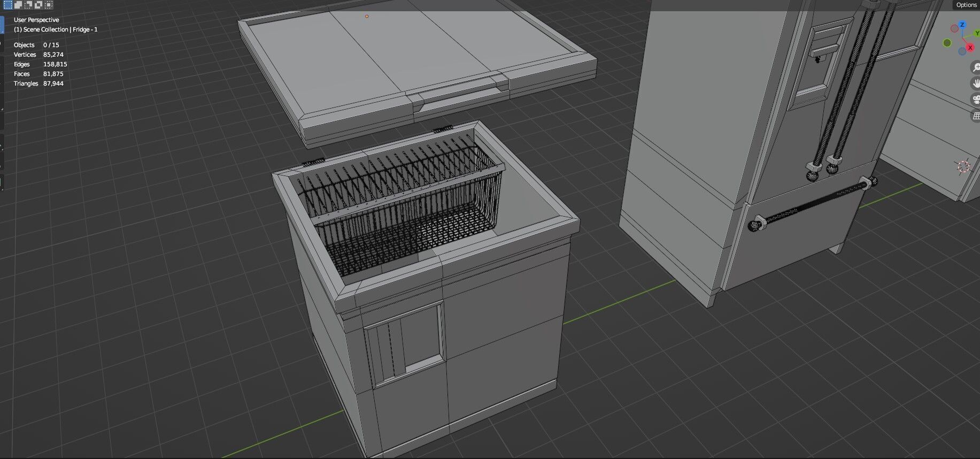This screenshot has width=980, height=459.
Task: Click the Objects '0 / 15' statistic
Action: (x=51, y=45)
